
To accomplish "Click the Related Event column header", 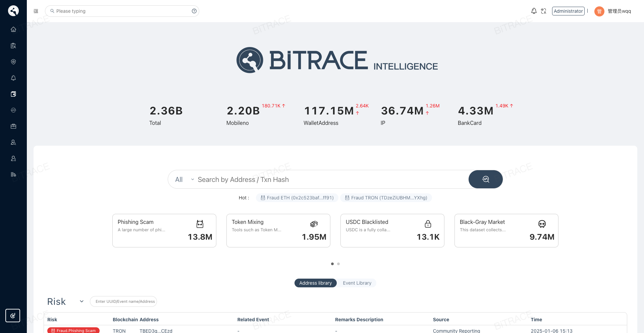I will [x=253, y=320].
